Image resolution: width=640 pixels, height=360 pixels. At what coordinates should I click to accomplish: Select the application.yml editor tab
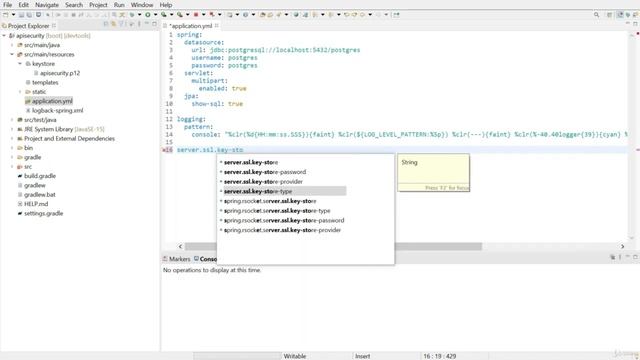191,26
